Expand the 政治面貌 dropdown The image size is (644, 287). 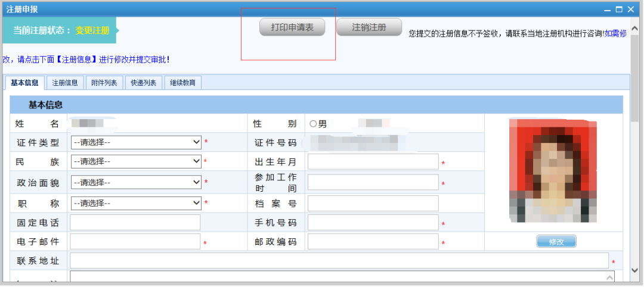pos(136,182)
